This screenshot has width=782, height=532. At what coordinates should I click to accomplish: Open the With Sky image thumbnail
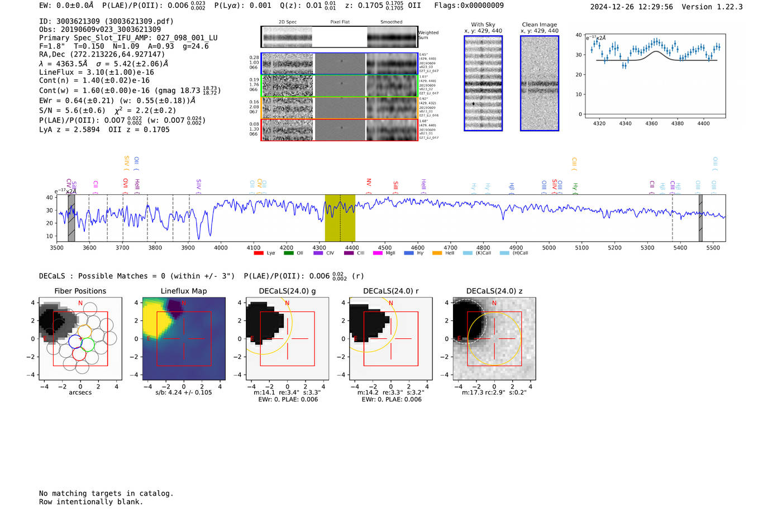tap(483, 83)
